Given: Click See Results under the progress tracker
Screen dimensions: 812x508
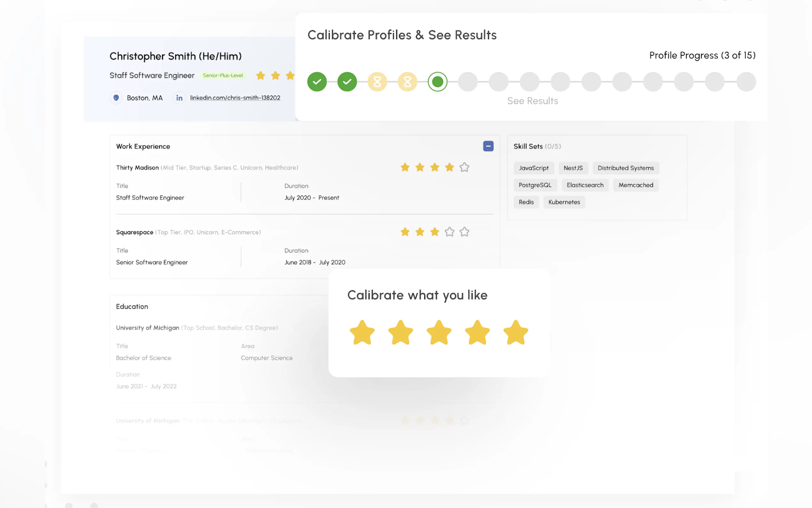Looking at the screenshot, I should click(x=532, y=101).
